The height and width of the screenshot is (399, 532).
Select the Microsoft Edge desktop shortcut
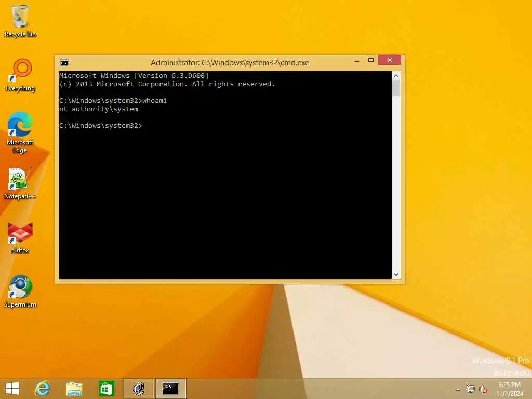tap(20, 132)
